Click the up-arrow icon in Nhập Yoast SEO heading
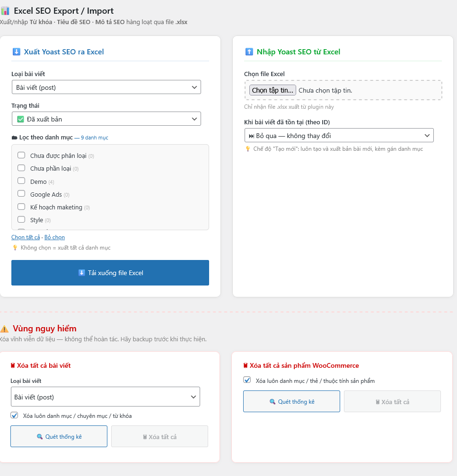The height and width of the screenshot is (476, 457). [x=249, y=52]
